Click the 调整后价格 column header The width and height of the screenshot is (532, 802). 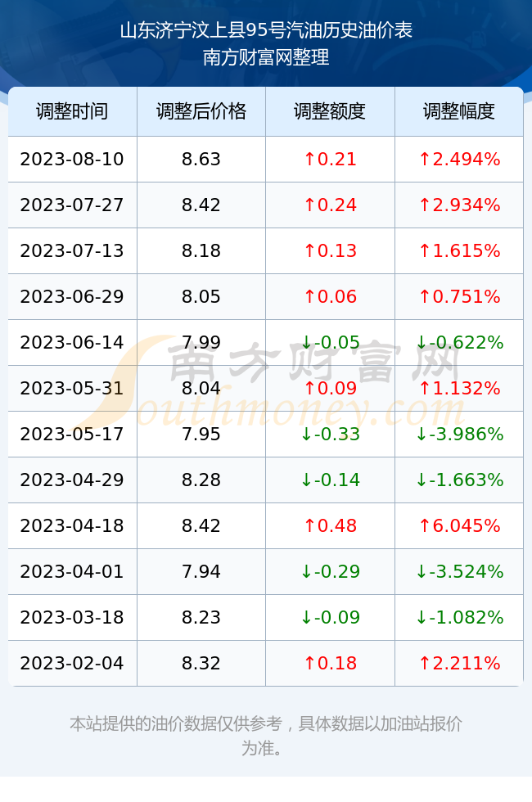(201, 111)
